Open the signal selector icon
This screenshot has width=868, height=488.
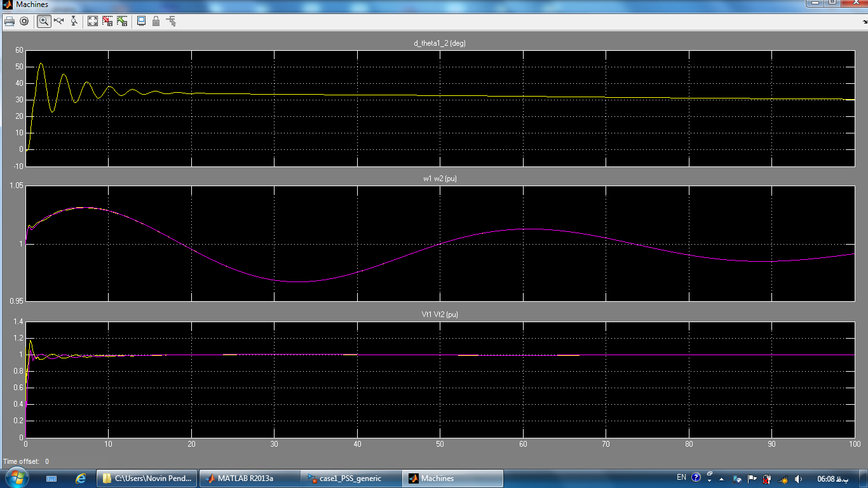pyautogui.click(x=171, y=21)
